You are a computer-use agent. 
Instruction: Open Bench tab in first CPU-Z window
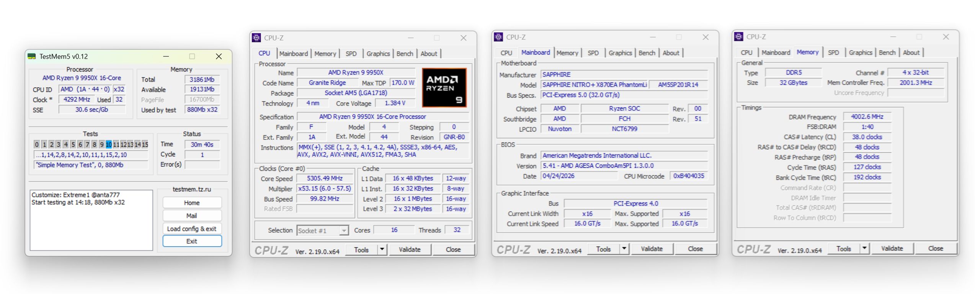[405, 54]
